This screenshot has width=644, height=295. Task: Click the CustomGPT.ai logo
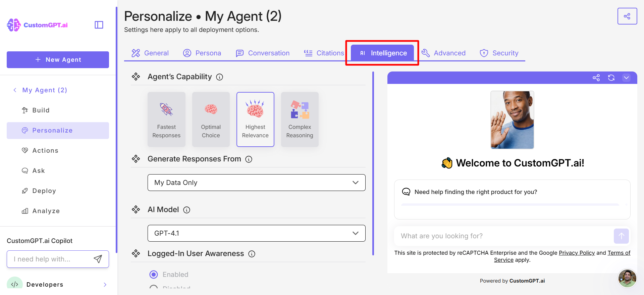(37, 25)
